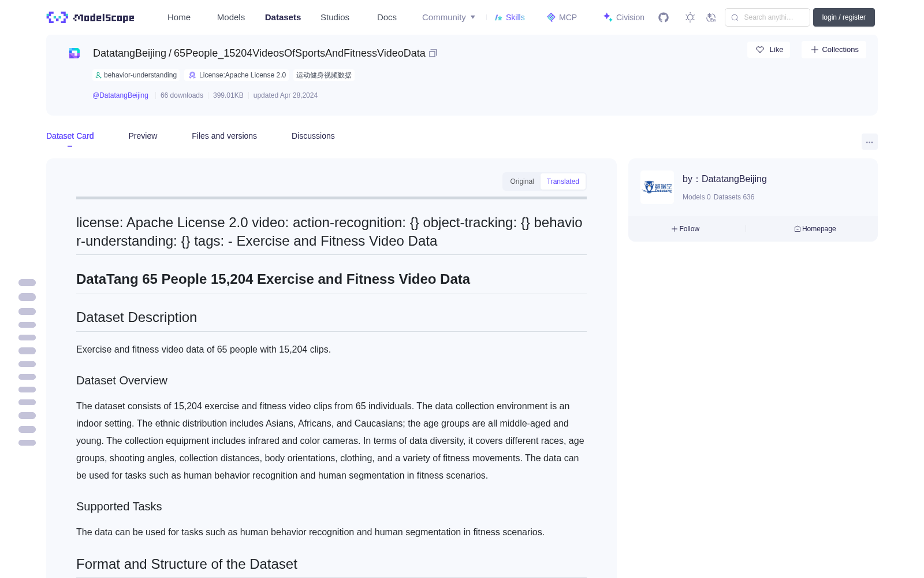The height and width of the screenshot is (578, 924).
Task: Show the Original dataset card text
Action: (x=522, y=181)
